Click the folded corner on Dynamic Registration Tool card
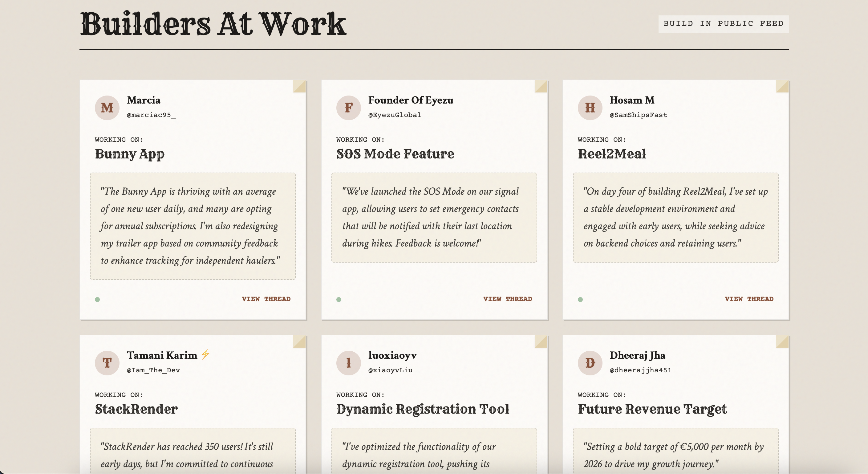The image size is (868, 474). (x=541, y=342)
